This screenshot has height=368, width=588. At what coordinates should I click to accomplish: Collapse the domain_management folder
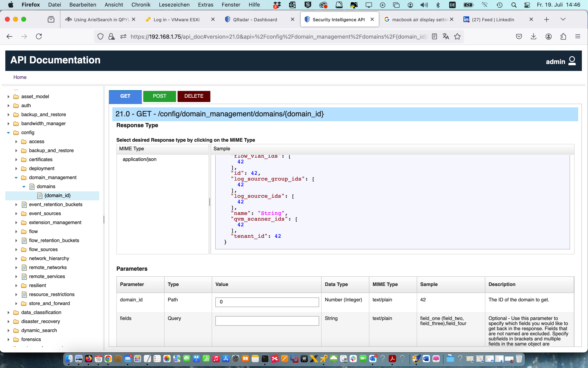pyautogui.click(x=16, y=178)
